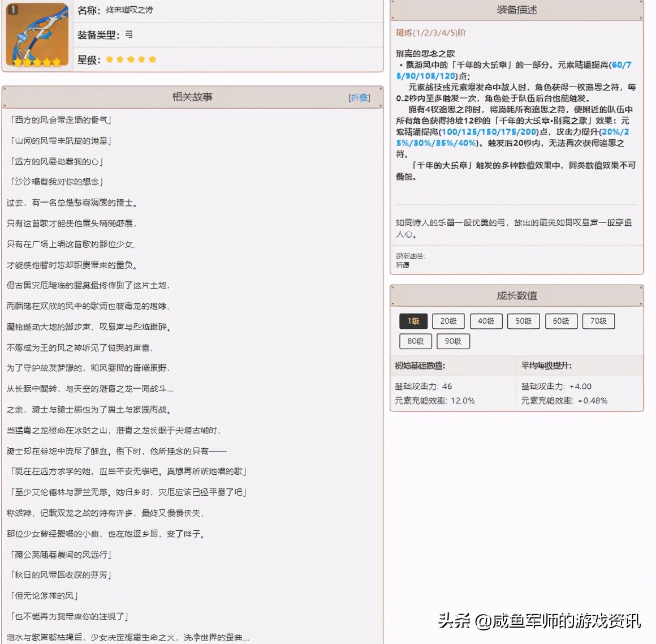Image resolution: width=656 pixels, height=644 pixels.
Task: Switch to the 90级 tab
Action: (452, 341)
